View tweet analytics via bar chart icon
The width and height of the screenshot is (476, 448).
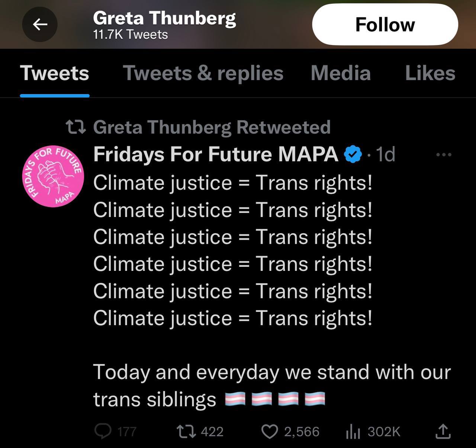[353, 431]
